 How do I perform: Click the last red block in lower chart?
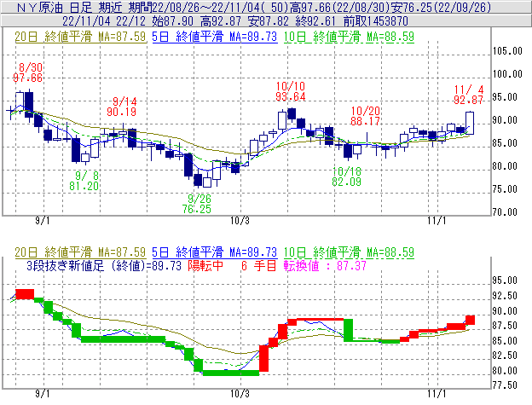[x=471, y=320]
